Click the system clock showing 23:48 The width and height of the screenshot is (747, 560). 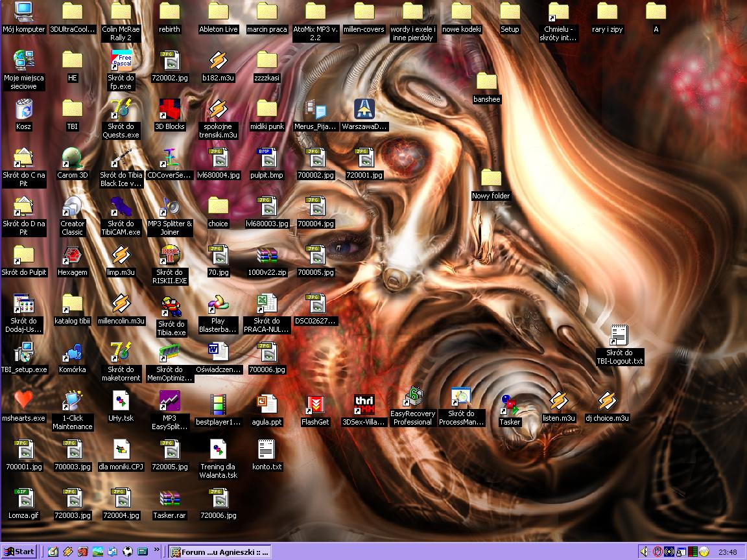728,552
